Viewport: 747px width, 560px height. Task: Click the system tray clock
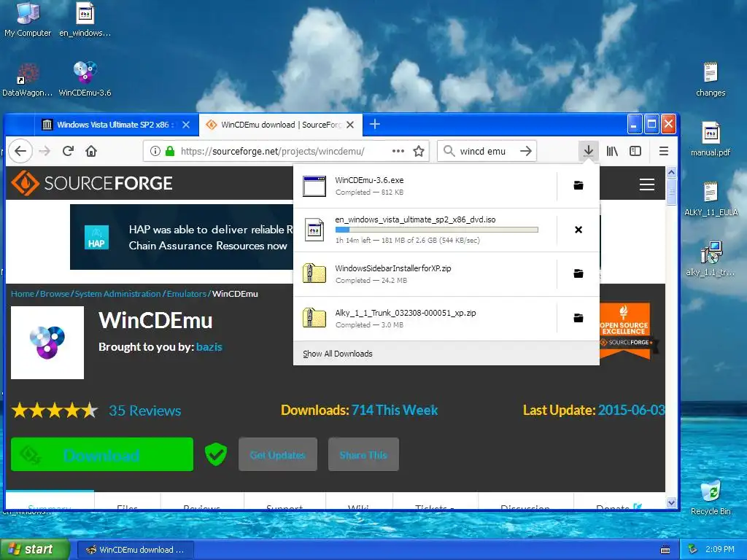(x=720, y=549)
